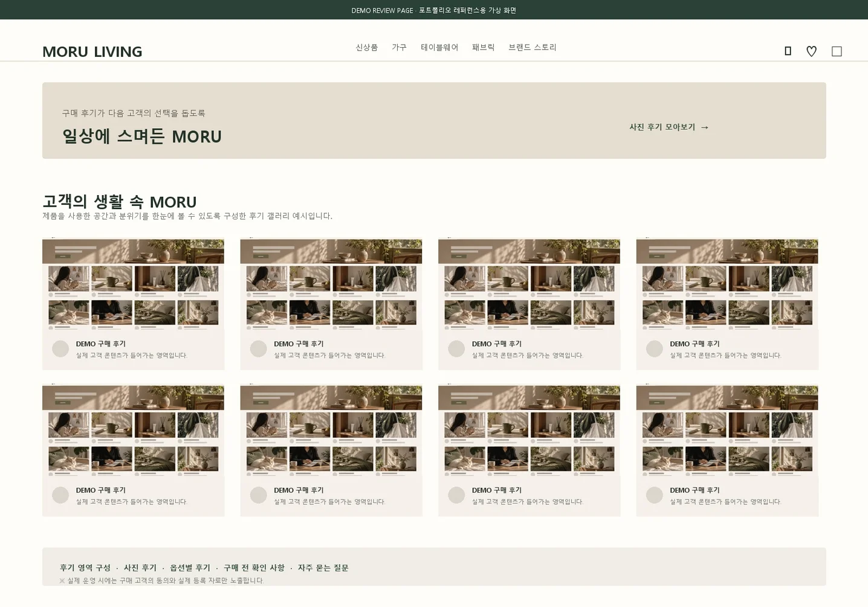Open the fourth review photo in the top row
This screenshot has height=607, width=868.
click(727, 284)
